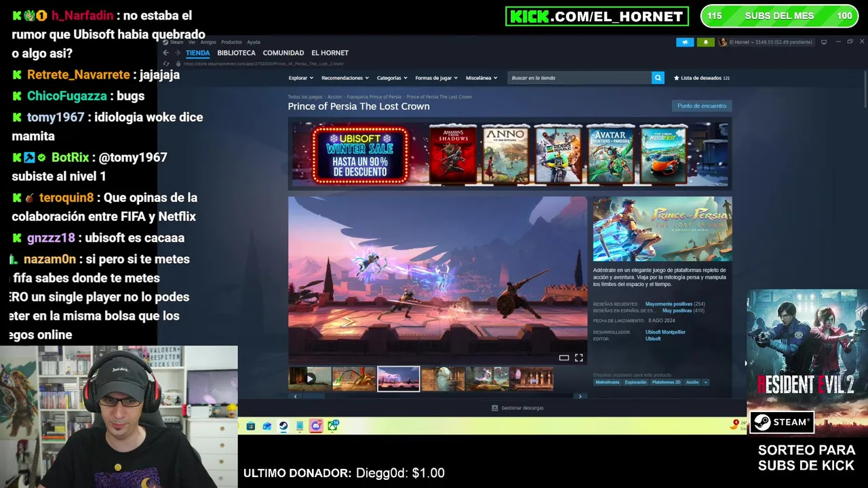
Task: Open the Riders Republic cover
Action: [x=558, y=154]
